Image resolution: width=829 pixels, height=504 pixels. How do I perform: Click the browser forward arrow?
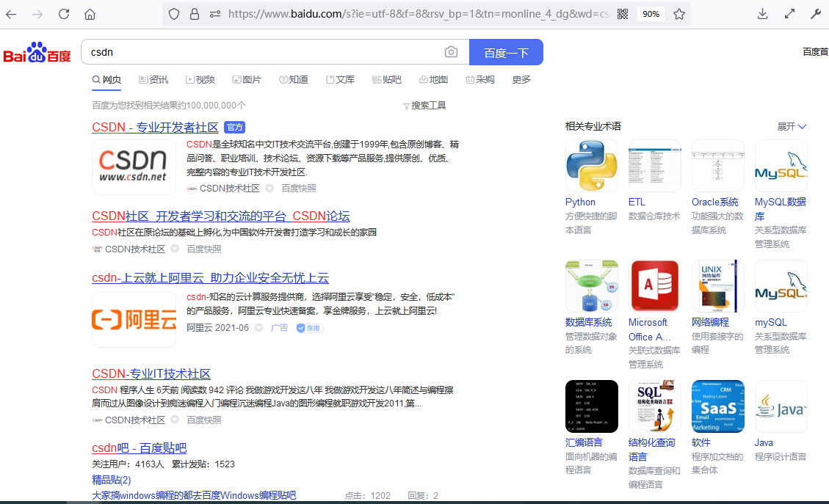(x=37, y=14)
